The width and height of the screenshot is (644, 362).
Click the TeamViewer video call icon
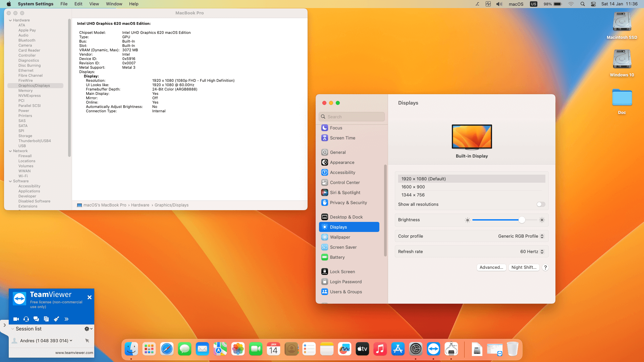(16, 319)
